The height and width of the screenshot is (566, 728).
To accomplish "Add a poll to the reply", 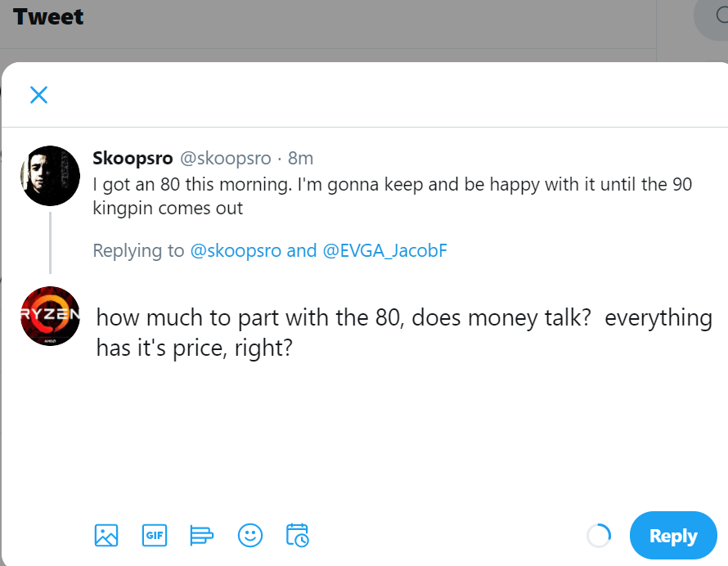I will (201, 536).
